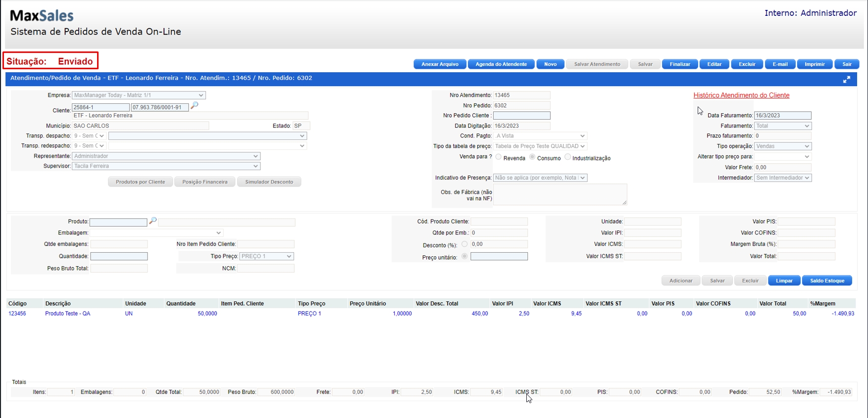Open the Tipo da tabela de preço dropdown
This screenshot has width=868, height=418.
pos(540,146)
